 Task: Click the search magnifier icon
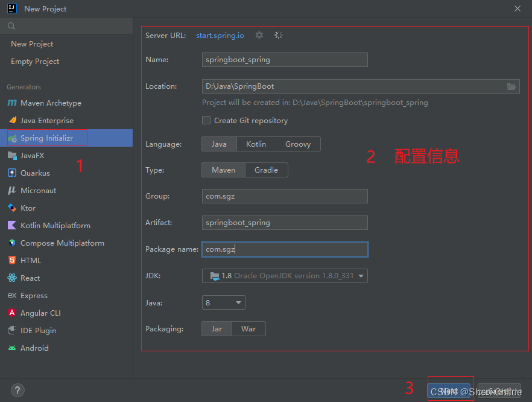tap(11, 26)
